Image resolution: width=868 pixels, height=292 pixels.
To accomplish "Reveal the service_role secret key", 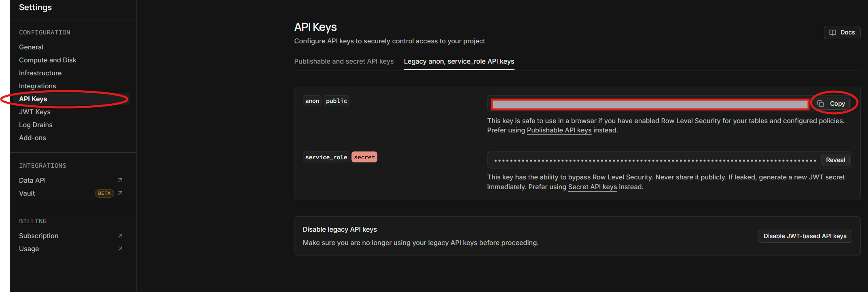I will pyautogui.click(x=835, y=160).
